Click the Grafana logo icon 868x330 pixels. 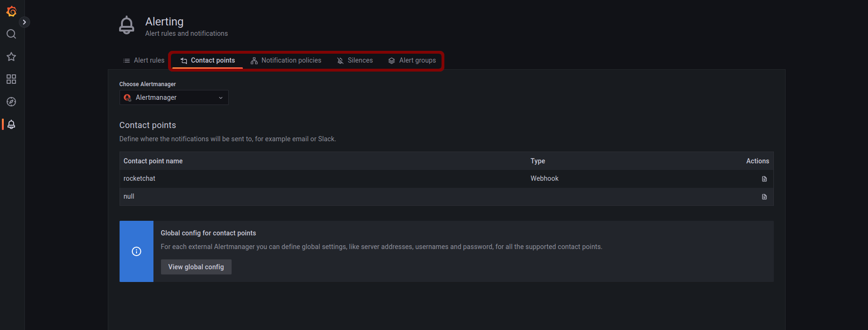point(11,11)
